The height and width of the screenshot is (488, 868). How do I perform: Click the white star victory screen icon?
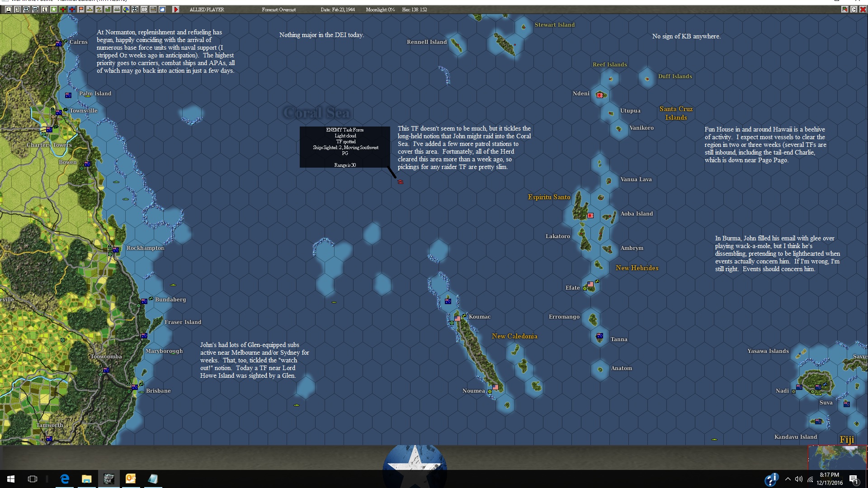[54, 9]
